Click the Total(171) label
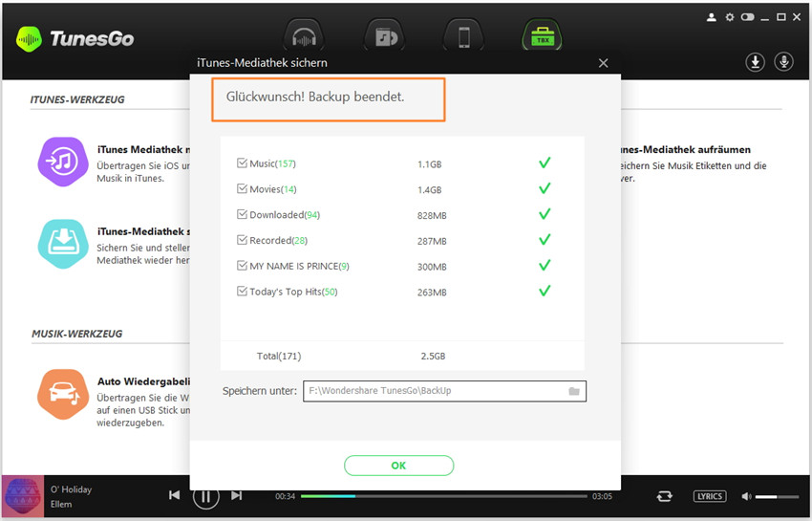Image resolution: width=812 pixels, height=521 pixels. point(279,357)
